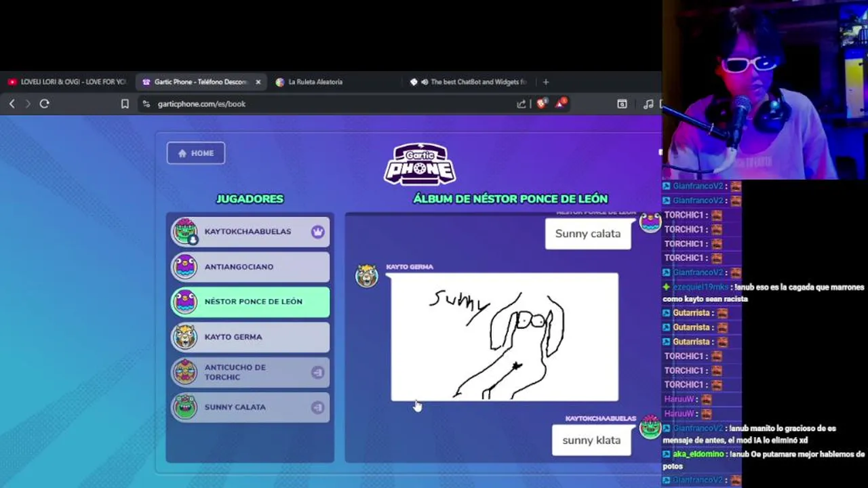This screenshot has height=488, width=868.
Task: Click the KAYTO GERMA llama avatar in the players list
Action: 184,337
